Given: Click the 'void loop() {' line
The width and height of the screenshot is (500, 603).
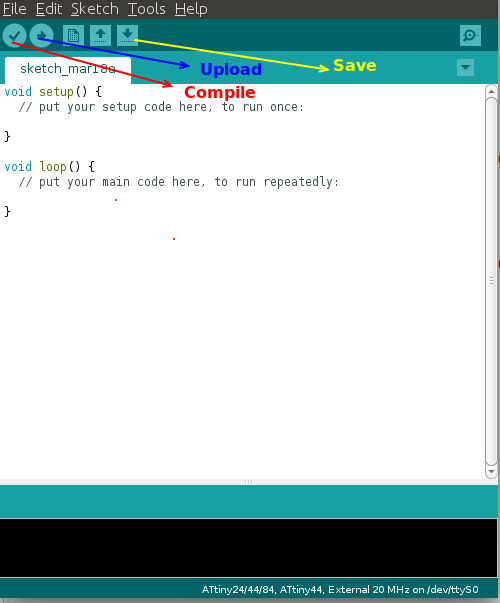Looking at the screenshot, I should coord(49,167).
